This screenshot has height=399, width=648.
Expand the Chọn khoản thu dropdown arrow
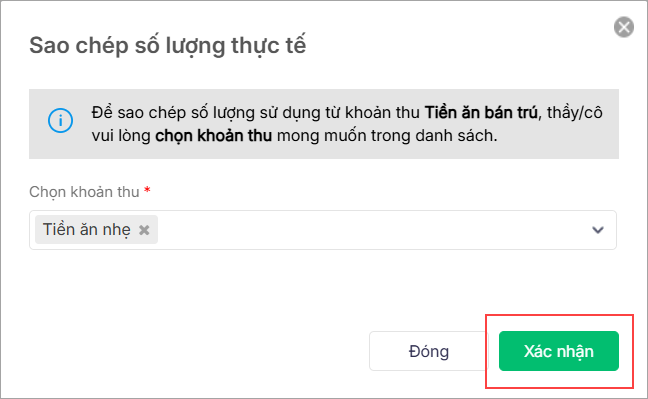598,230
